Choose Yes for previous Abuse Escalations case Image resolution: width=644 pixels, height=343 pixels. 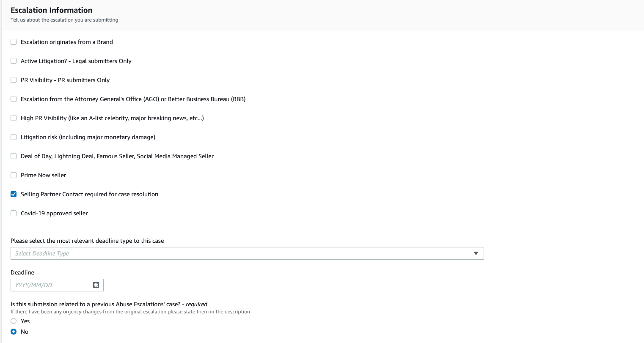(14, 321)
